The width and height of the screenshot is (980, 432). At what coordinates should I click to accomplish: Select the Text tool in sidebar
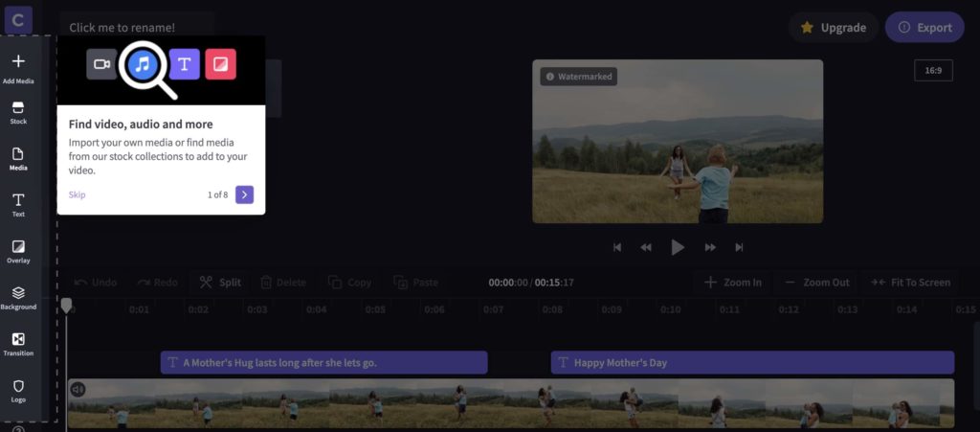pyautogui.click(x=18, y=204)
